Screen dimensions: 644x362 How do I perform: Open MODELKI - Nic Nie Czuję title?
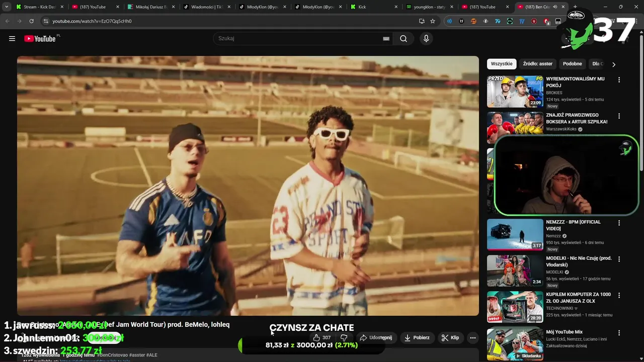pyautogui.click(x=579, y=261)
